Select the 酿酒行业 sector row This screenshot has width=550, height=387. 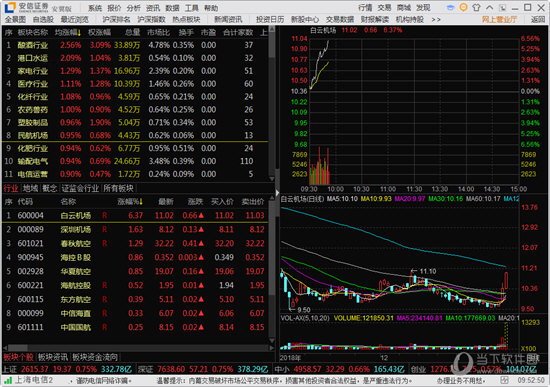point(135,45)
